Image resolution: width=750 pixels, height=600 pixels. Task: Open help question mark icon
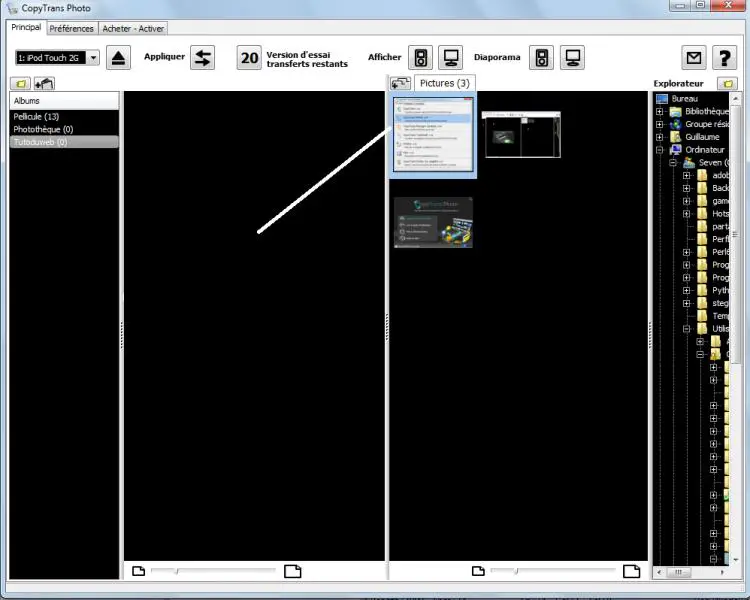pyautogui.click(x=725, y=58)
